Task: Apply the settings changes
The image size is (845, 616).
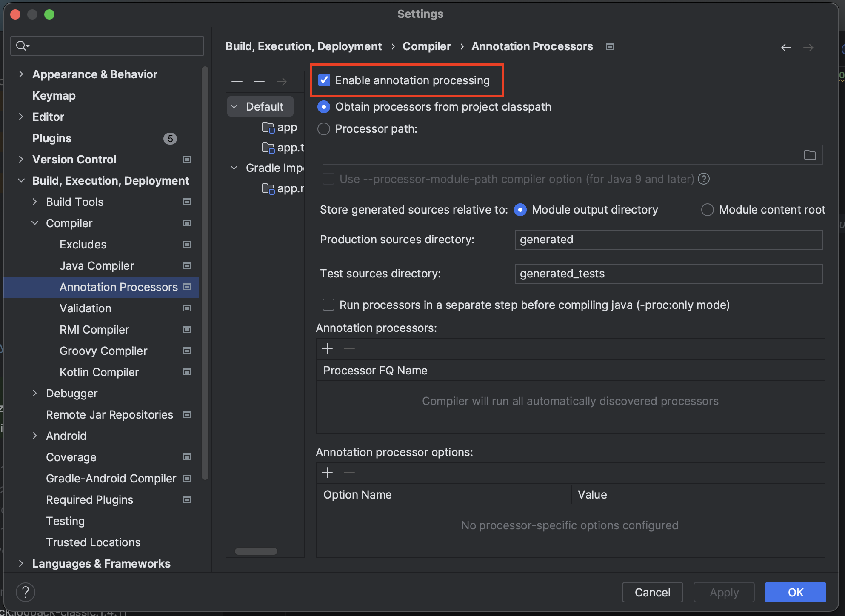Action: tap(724, 592)
